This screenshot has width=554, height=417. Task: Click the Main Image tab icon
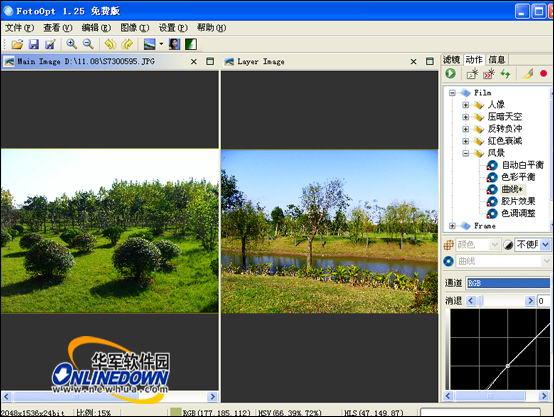[9, 61]
